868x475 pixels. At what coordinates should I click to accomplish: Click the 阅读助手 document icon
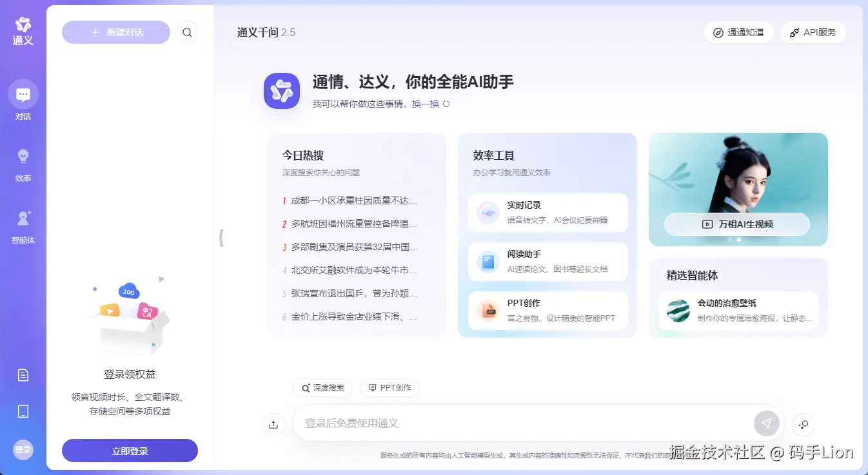488,262
